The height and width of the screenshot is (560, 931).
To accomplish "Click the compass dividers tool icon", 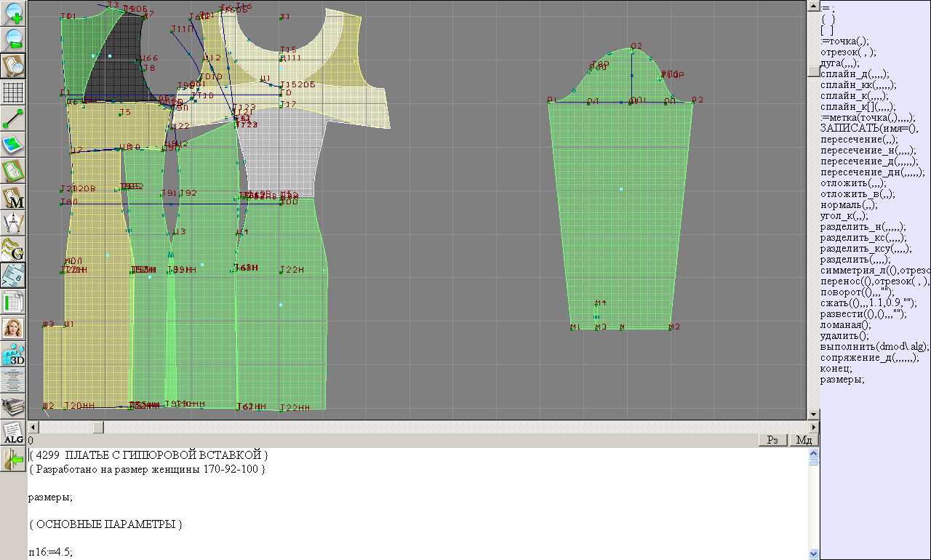I will (x=13, y=223).
